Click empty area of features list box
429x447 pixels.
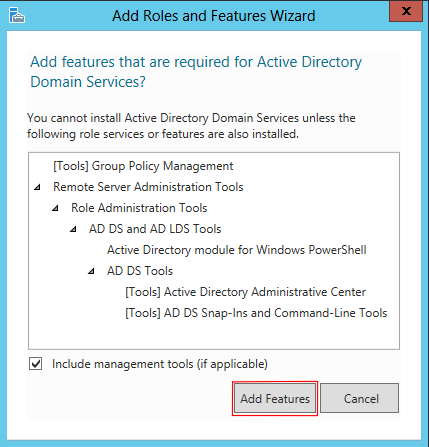[x=213, y=335]
